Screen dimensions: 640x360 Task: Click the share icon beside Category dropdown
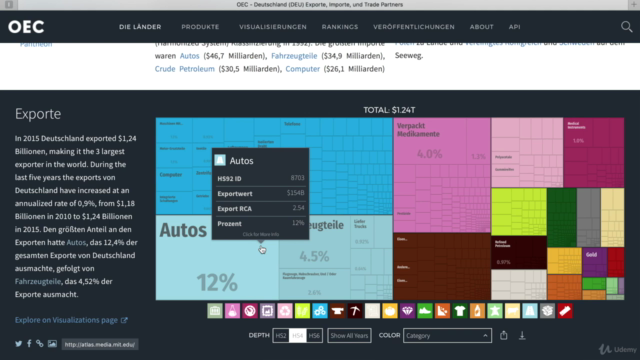(x=504, y=336)
